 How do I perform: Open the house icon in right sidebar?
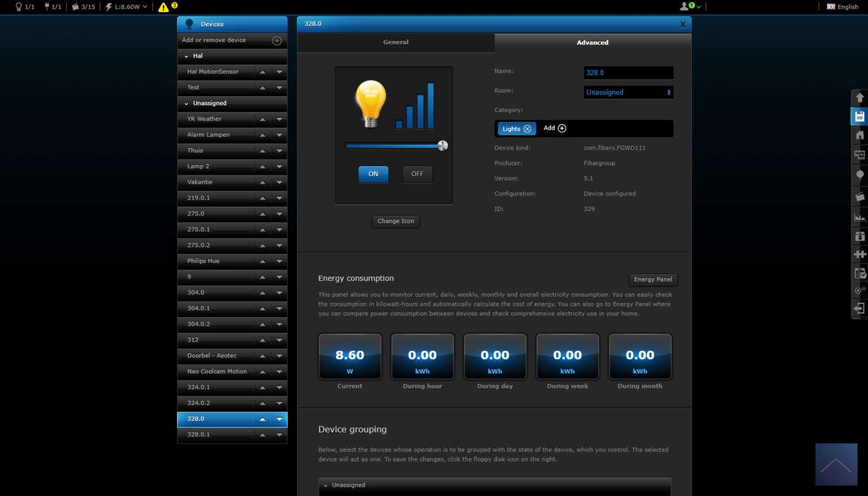click(x=859, y=136)
